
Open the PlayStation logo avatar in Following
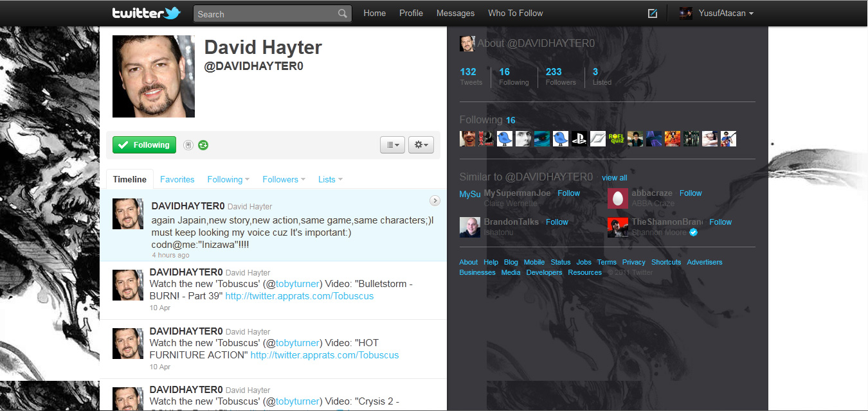(579, 139)
